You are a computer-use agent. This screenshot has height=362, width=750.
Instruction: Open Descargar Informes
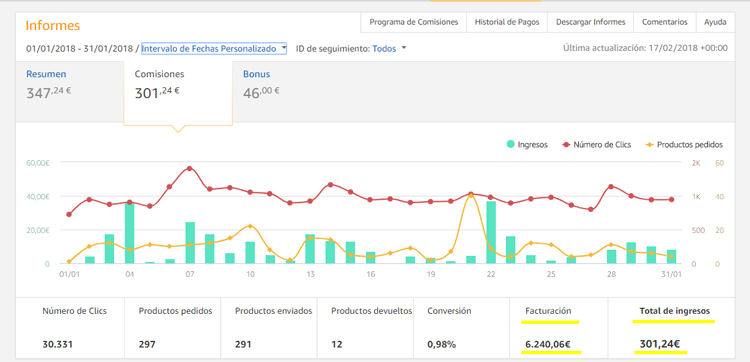591,22
